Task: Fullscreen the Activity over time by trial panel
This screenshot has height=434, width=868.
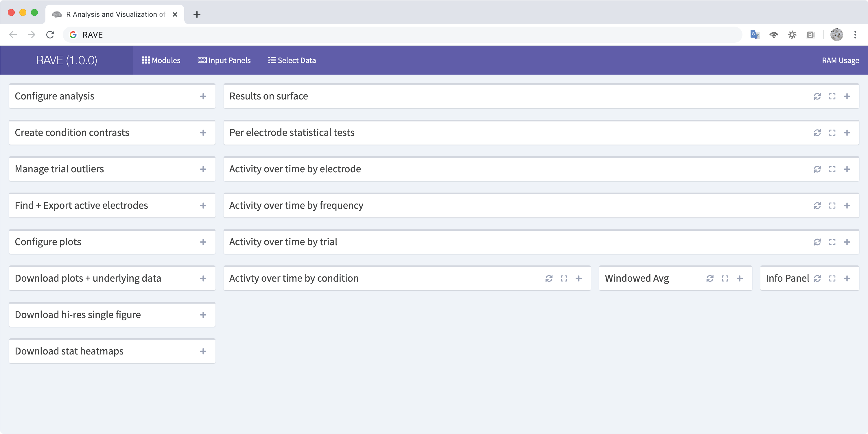Action: point(832,242)
